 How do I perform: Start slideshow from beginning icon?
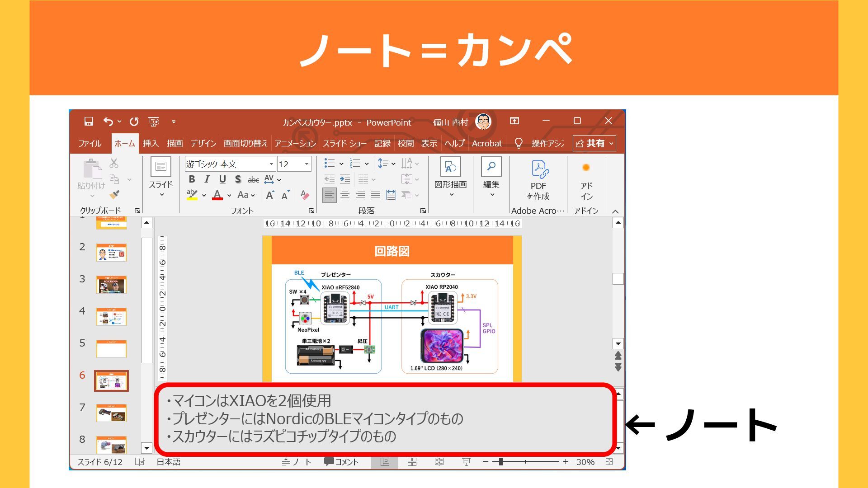tap(154, 121)
